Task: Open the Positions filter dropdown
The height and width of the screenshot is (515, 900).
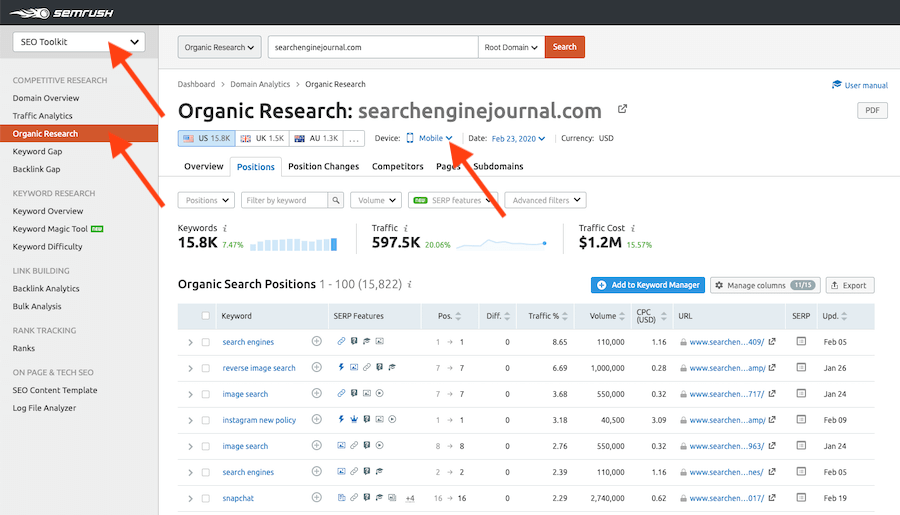Action: 206,200
